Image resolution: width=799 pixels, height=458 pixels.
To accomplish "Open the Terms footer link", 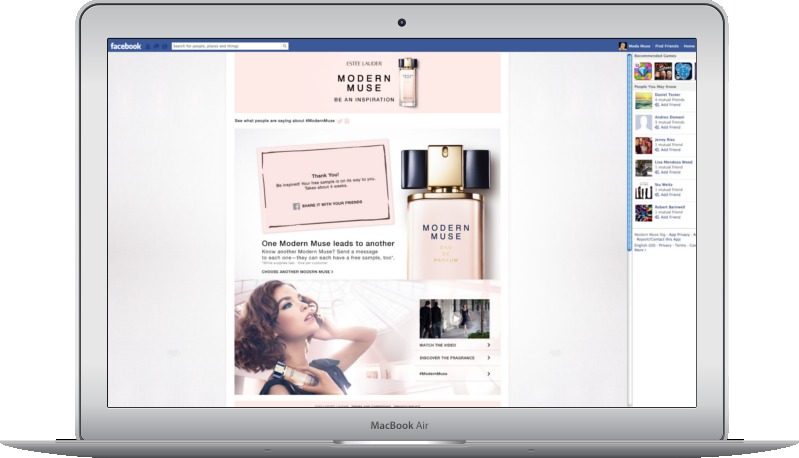I will point(680,246).
